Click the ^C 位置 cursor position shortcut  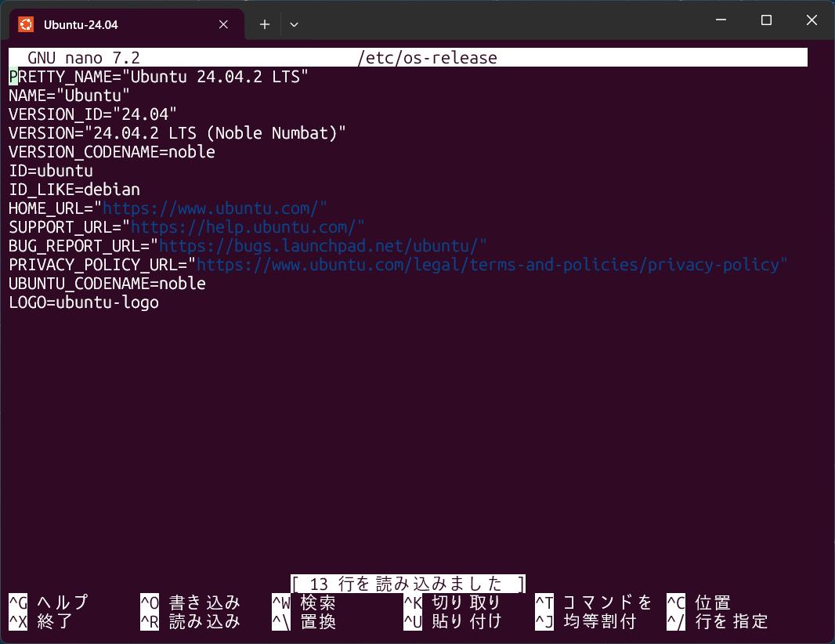(699, 602)
